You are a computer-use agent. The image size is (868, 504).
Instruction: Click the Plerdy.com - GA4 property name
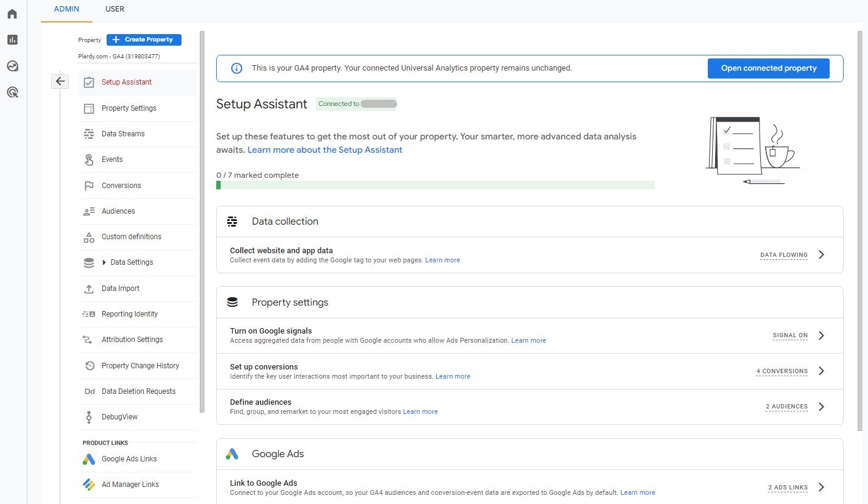[119, 56]
